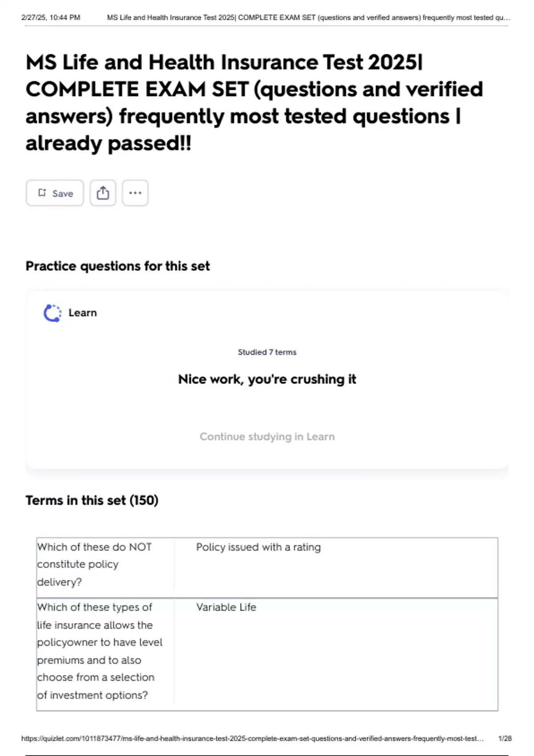Click the 2/27/25 date timestamp in header
The image size is (534, 756).
pyautogui.click(x=51, y=18)
